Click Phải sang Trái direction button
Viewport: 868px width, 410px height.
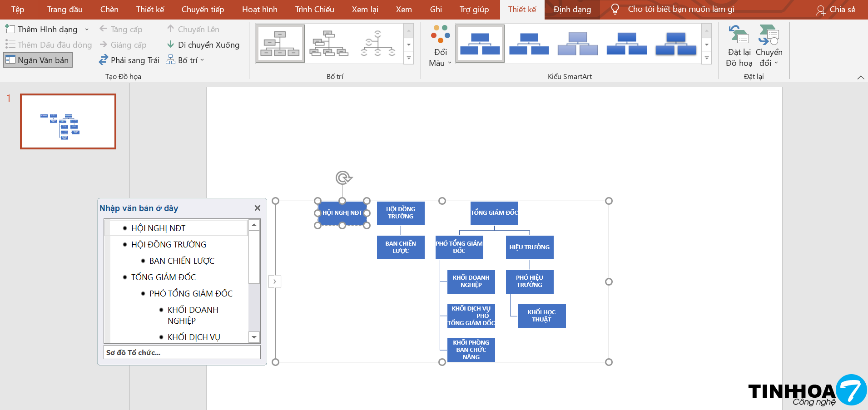tap(129, 60)
